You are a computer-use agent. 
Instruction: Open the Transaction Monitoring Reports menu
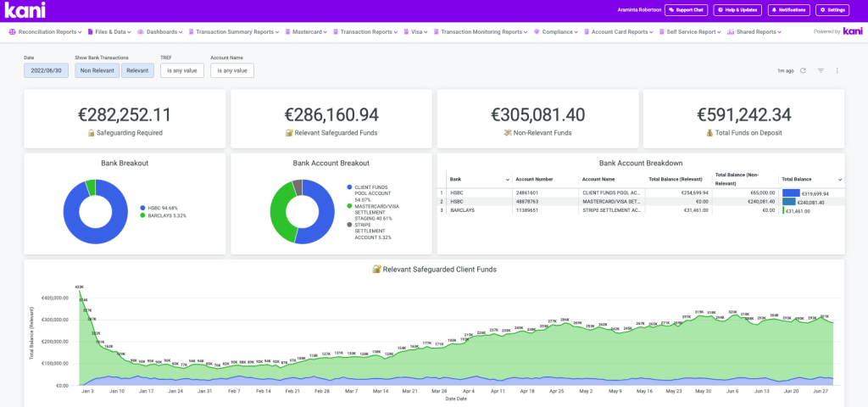tap(481, 32)
